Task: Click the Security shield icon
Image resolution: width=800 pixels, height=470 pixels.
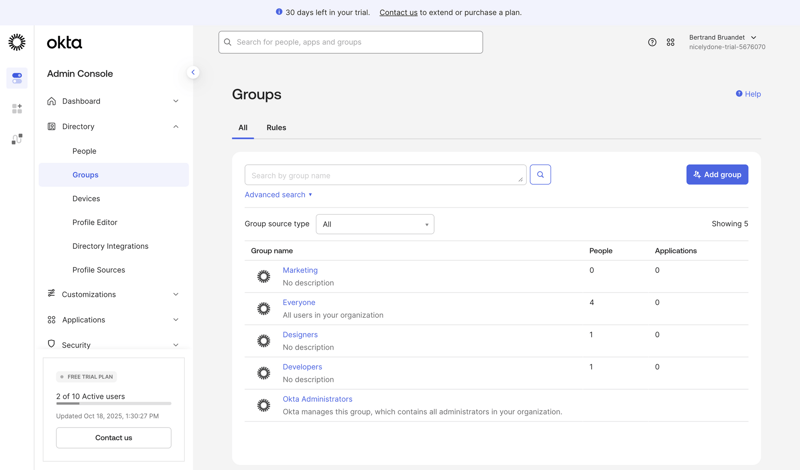Action: (x=52, y=344)
